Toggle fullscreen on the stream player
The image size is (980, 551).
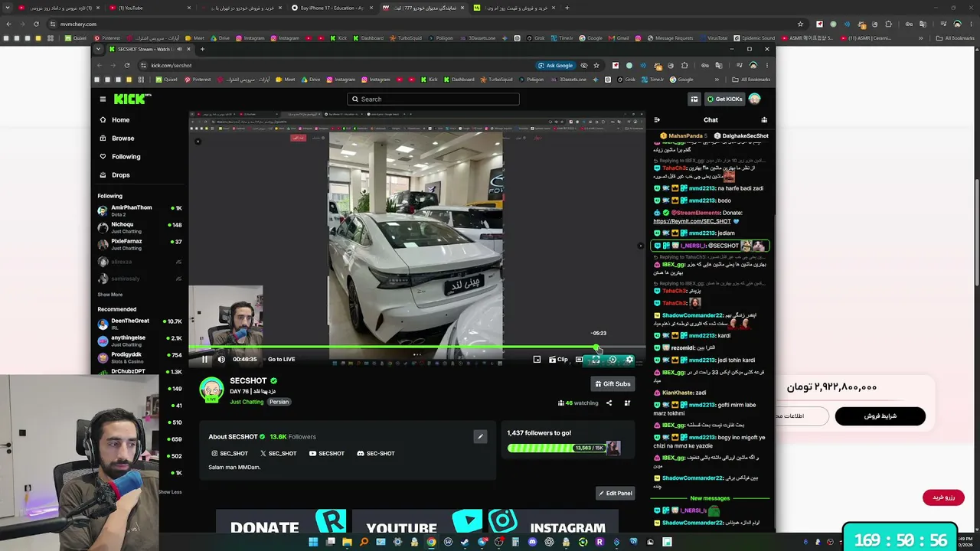coord(596,359)
